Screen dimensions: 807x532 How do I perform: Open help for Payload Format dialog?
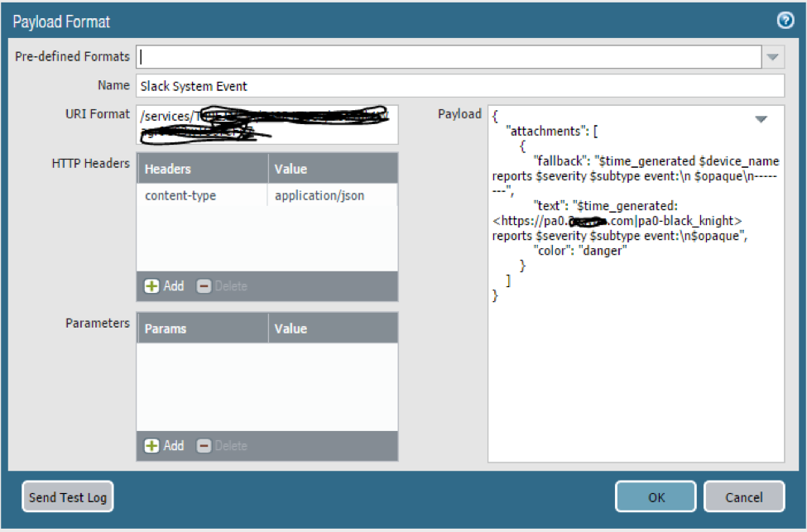[785, 21]
